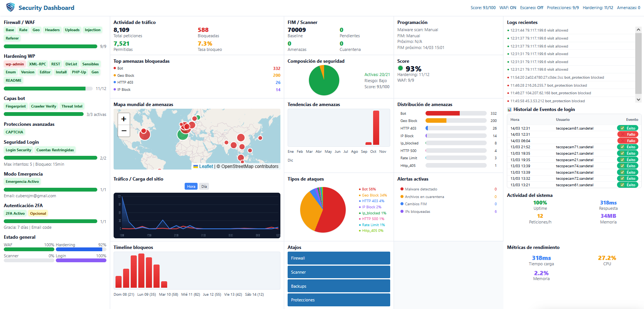Switch traffic chart to Día view

(x=204, y=186)
